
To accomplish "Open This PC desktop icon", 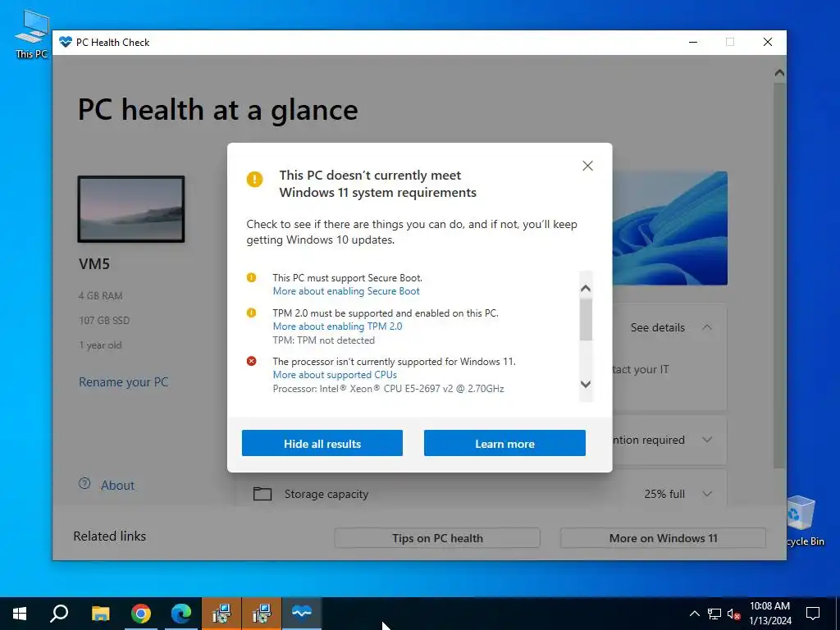I will click(x=32, y=33).
